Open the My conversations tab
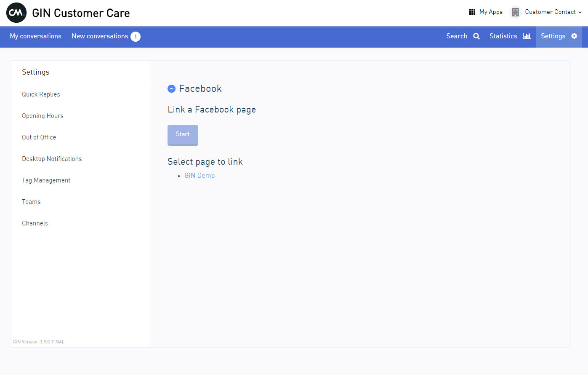The height and width of the screenshot is (375, 588). [36, 36]
